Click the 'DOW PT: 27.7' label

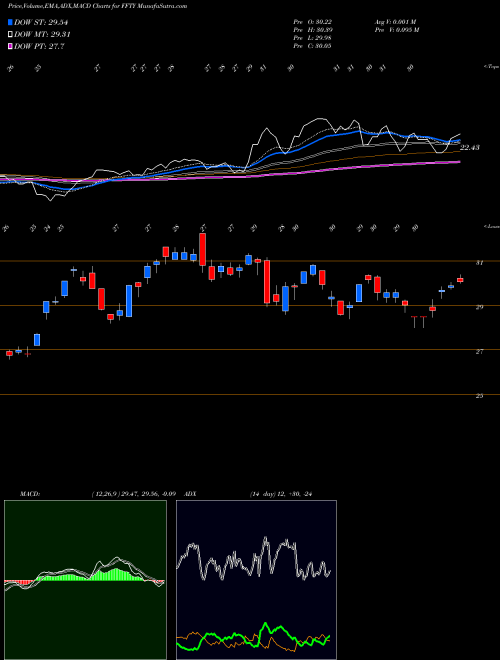[39, 46]
